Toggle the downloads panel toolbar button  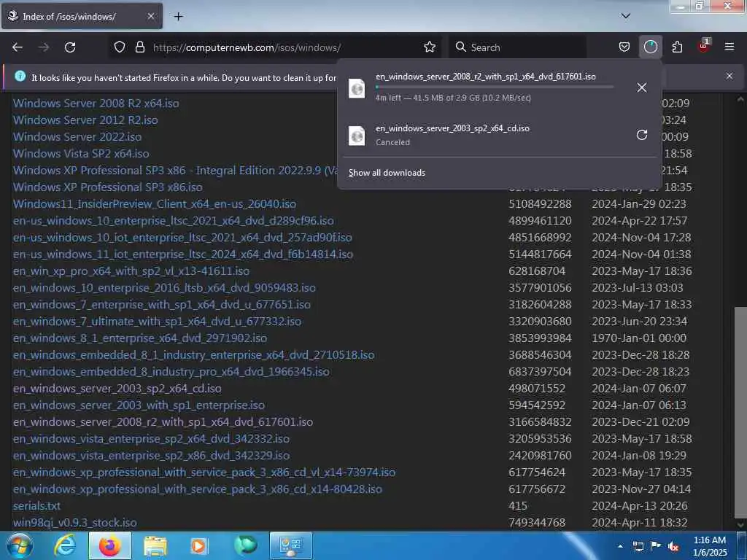click(x=650, y=47)
